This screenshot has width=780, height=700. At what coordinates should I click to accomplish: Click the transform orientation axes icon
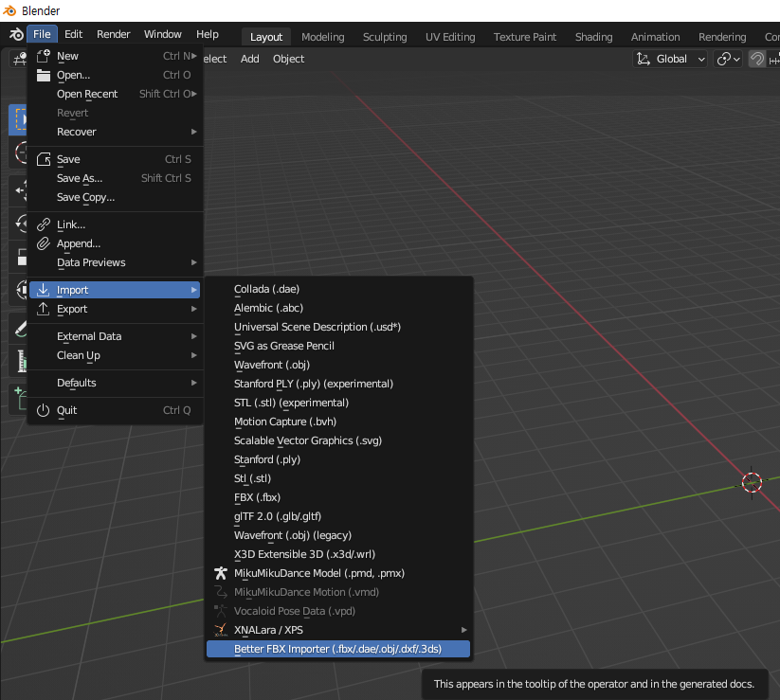pos(644,59)
